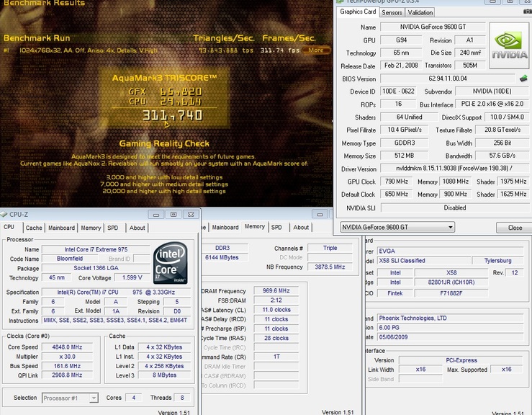This screenshot has height=415, width=532.
Task: Open the SPD tab in the memory timings window
Action: [x=276, y=227]
